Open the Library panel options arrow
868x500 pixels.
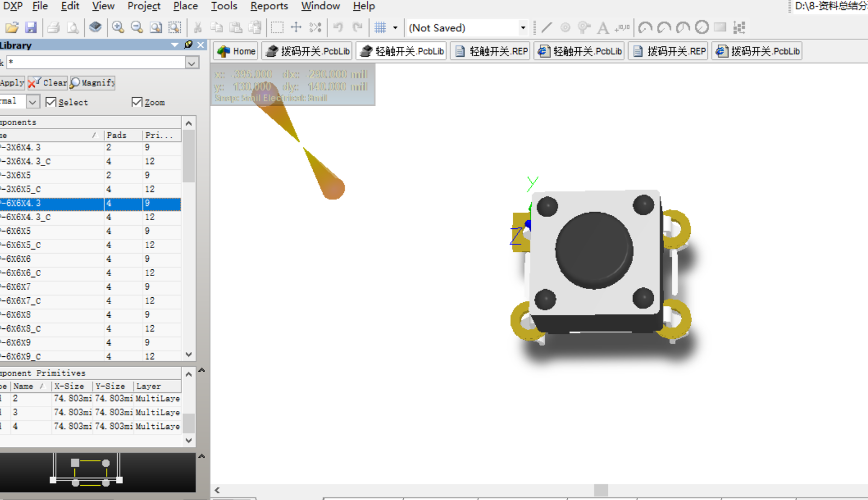tap(175, 45)
